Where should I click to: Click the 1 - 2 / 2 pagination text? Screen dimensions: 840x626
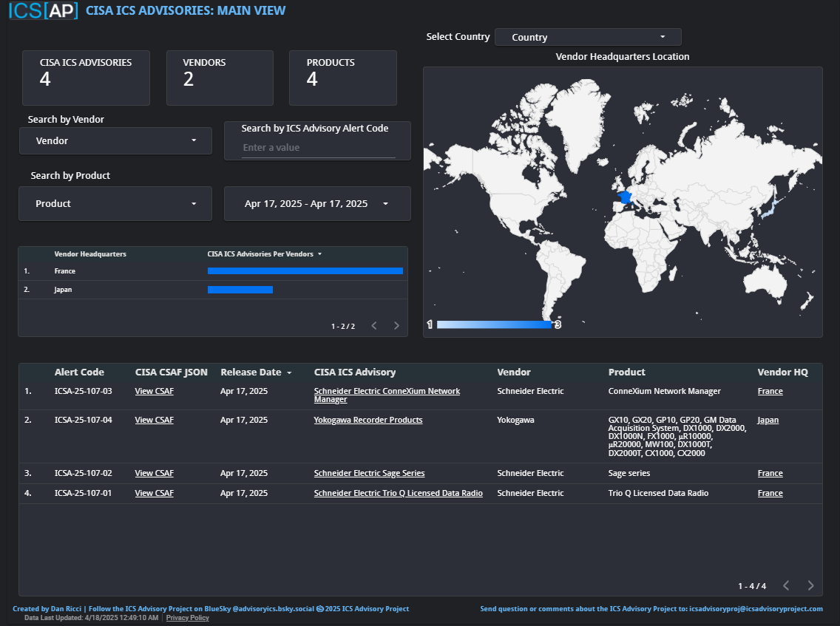(x=343, y=326)
